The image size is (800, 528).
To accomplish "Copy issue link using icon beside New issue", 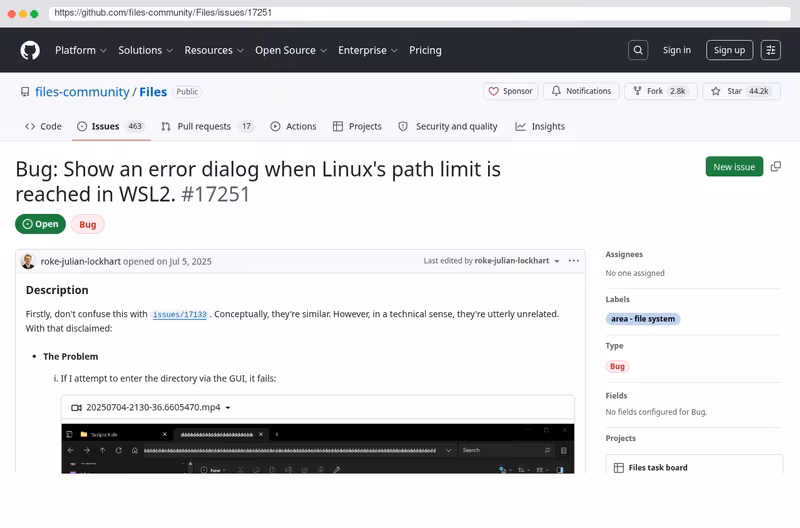I will (776, 167).
